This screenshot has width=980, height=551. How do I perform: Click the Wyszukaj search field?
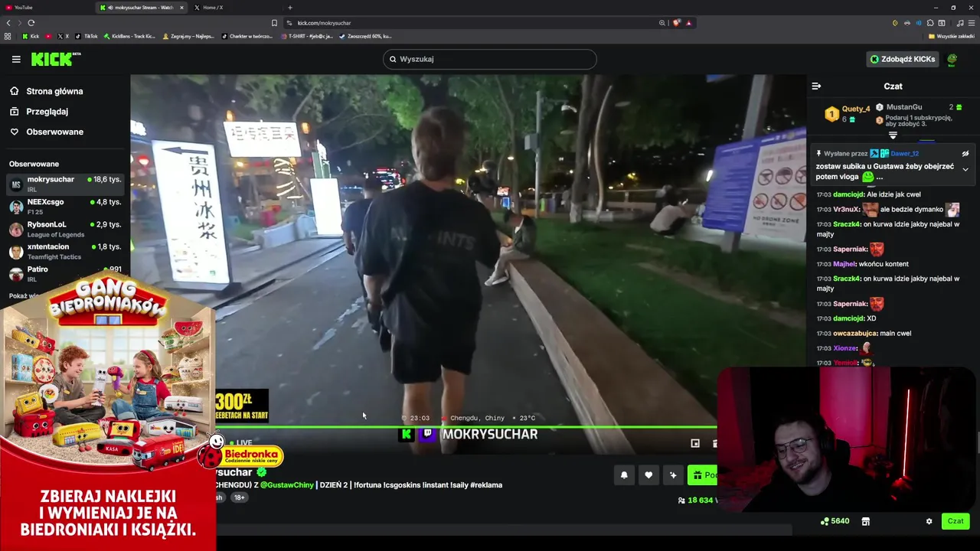[x=490, y=59]
